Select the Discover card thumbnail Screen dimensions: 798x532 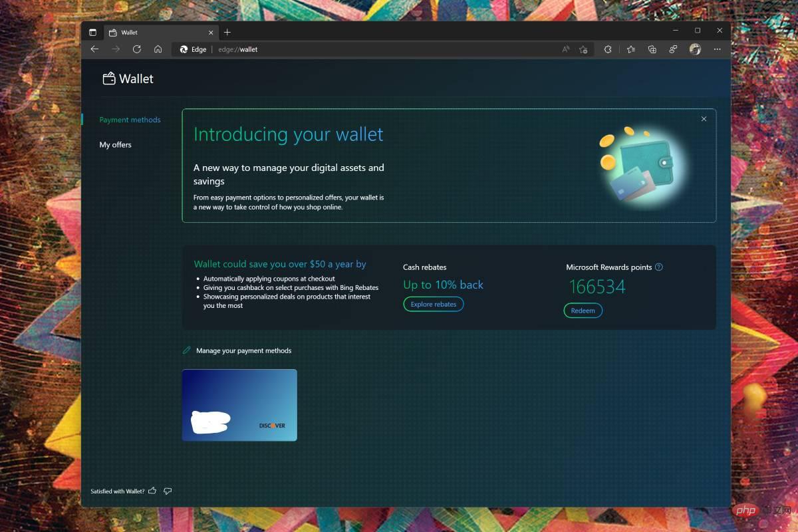[x=239, y=405]
